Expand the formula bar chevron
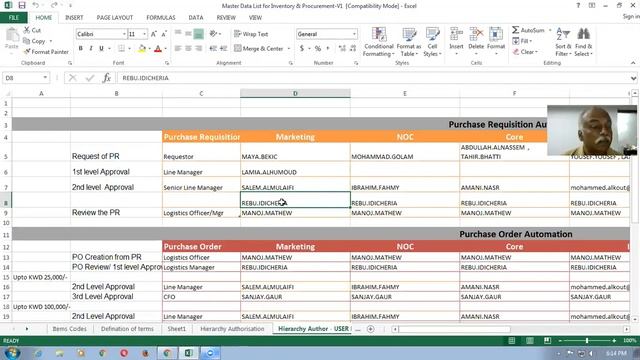Screen dimensions: 640x360 633,78
